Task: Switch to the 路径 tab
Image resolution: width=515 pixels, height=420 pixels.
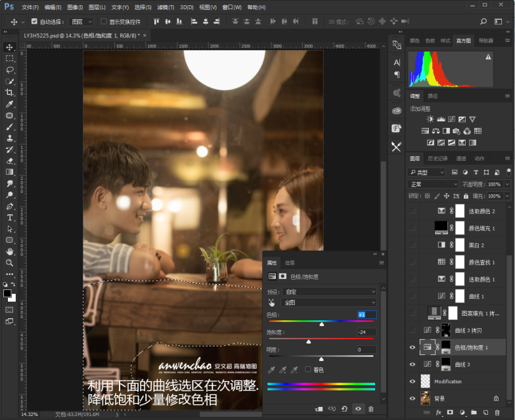Action: pyautogui.click(x=432, y=96)
